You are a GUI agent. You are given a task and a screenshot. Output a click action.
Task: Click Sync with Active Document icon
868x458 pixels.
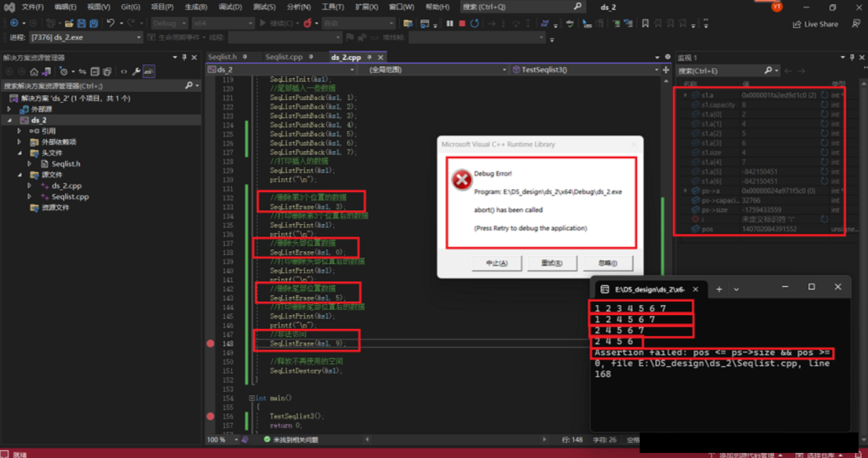(82, 71)
